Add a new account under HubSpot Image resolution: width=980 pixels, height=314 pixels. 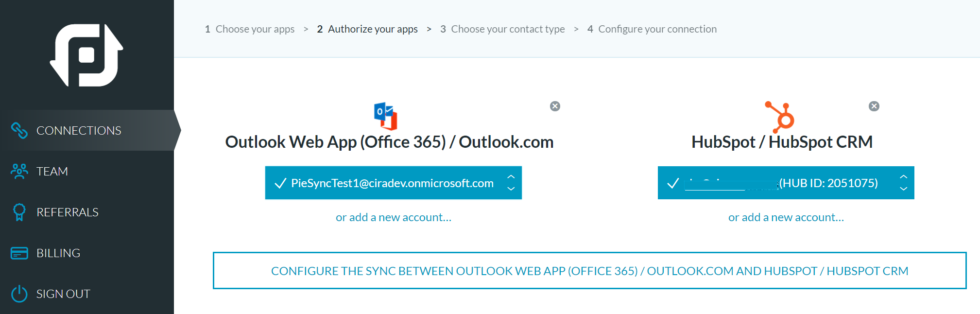click(x=786, y=217)
